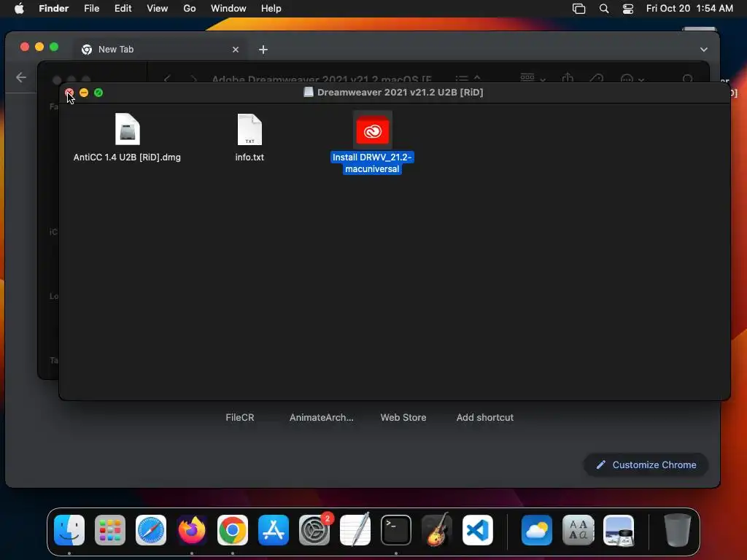Close the Chrome window with red button

(25, 47)
